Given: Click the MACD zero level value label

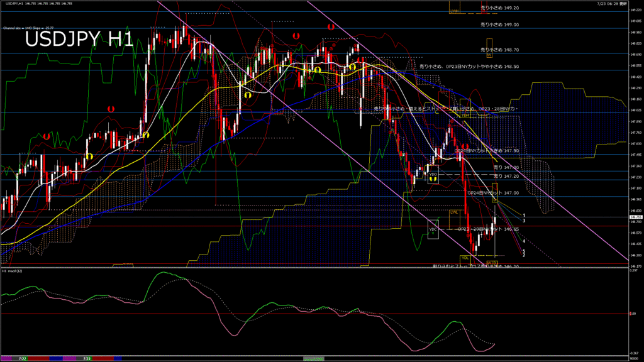Looking at the screenshot, I should pos(633,314).
